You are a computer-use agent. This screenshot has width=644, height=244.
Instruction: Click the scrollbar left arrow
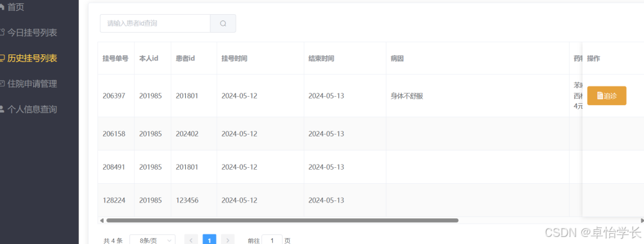pyautogui.click(x=101, y=220)
